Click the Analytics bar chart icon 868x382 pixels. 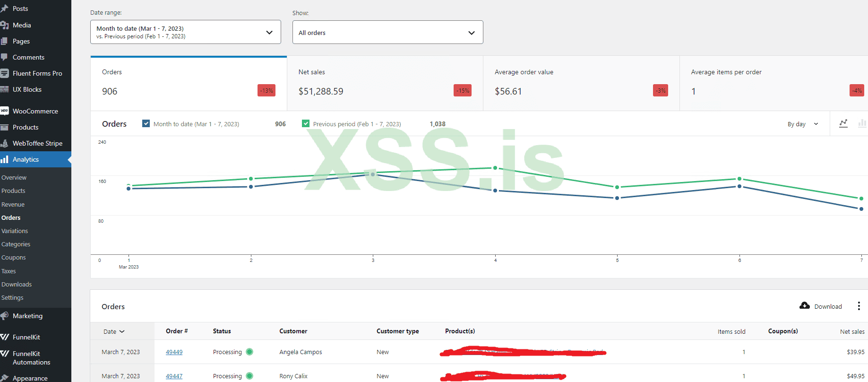click(4, 159)
